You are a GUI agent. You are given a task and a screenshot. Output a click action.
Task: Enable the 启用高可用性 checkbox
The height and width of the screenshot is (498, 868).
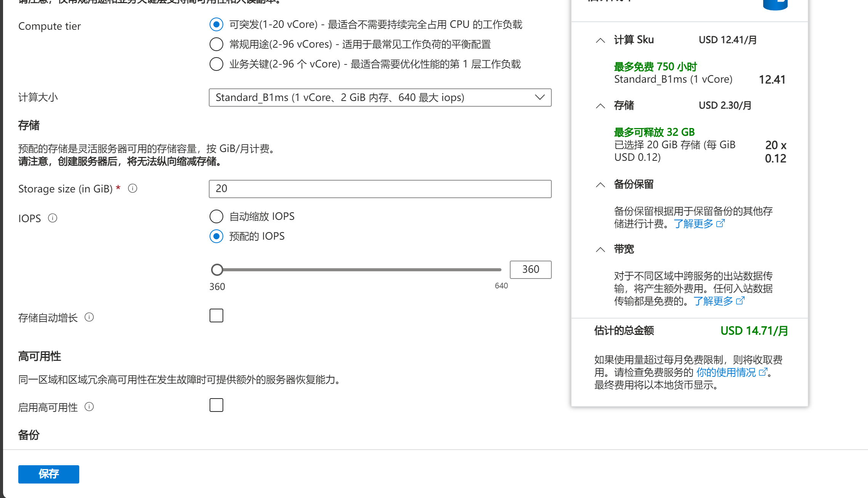pyautogui.click(x=216, y=405)
